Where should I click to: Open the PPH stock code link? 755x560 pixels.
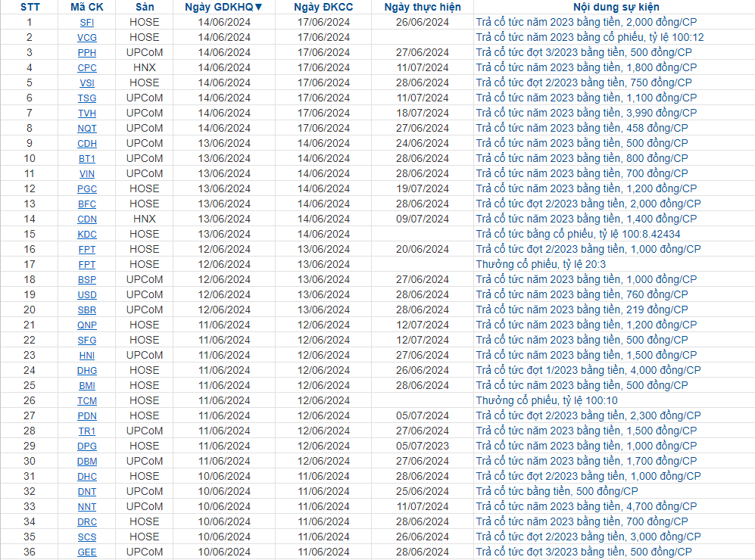pyautogui.click(x=86, y=53)
